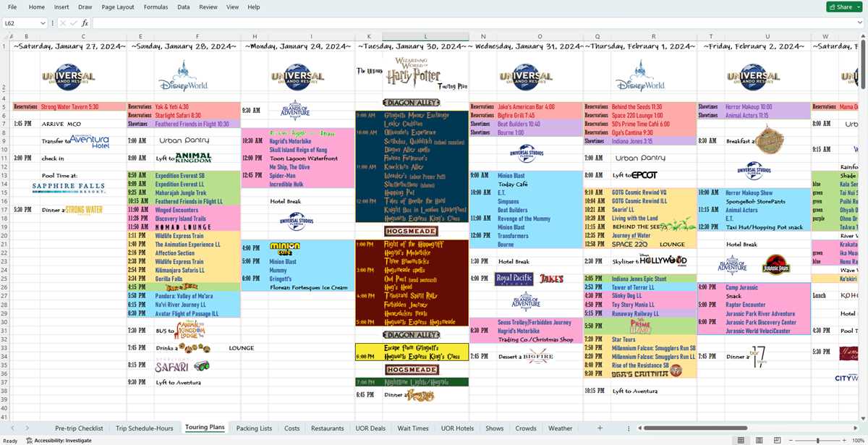868x445 pixels.
Task: Open the File menu
Action: pyautogui.click(x=13, y=7)
